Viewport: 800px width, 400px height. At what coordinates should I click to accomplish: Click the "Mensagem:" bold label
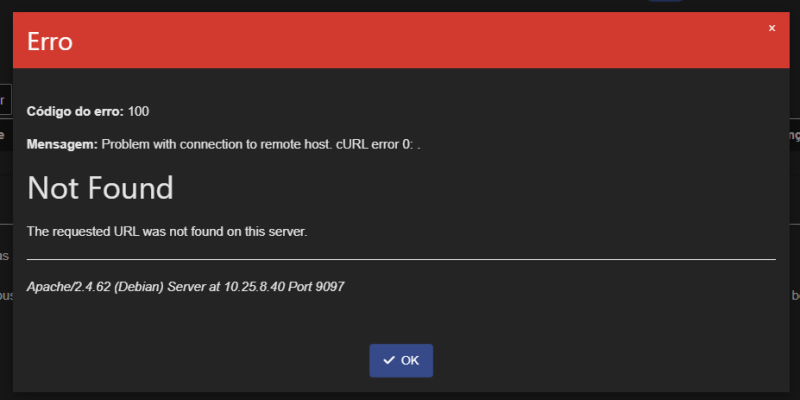[62, 145]
